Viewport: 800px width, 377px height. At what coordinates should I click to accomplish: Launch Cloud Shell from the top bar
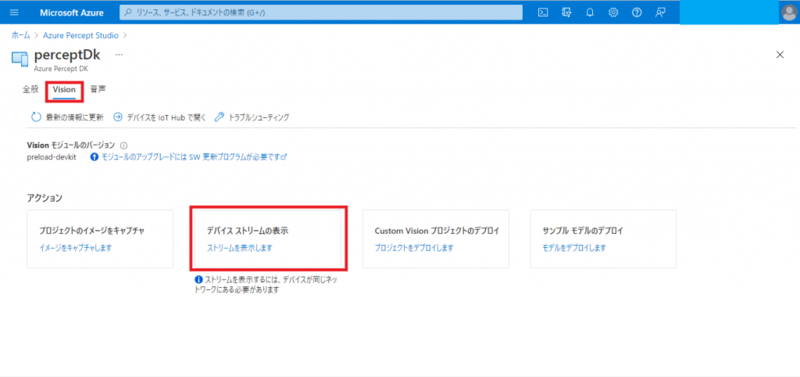[x=543, y=13]
